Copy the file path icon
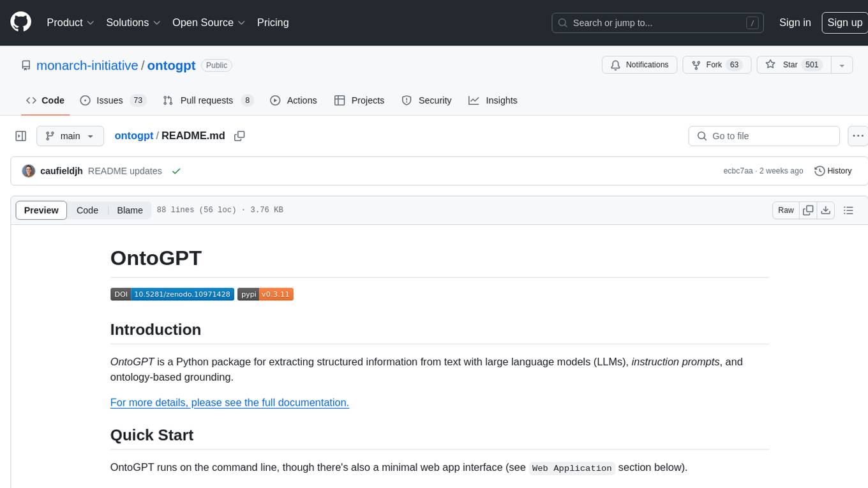The width and height of the screenshot is (868, 488). coord(239,136)
